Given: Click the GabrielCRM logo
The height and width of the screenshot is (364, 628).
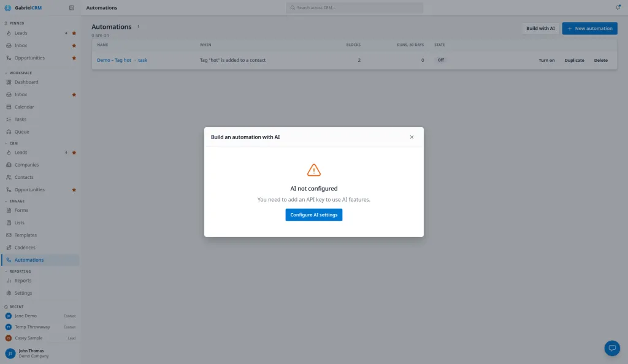Looking at the screenshot, I should pos(23,7).
